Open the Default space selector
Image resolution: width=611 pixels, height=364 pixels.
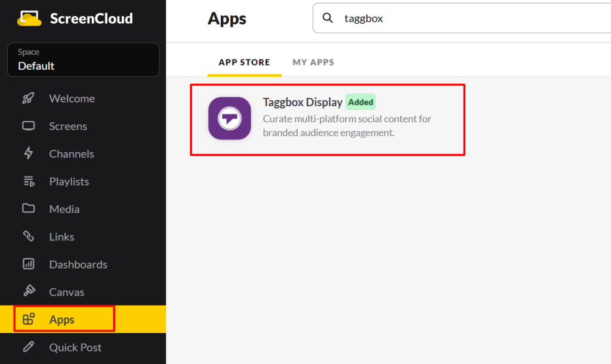(83, 60)
